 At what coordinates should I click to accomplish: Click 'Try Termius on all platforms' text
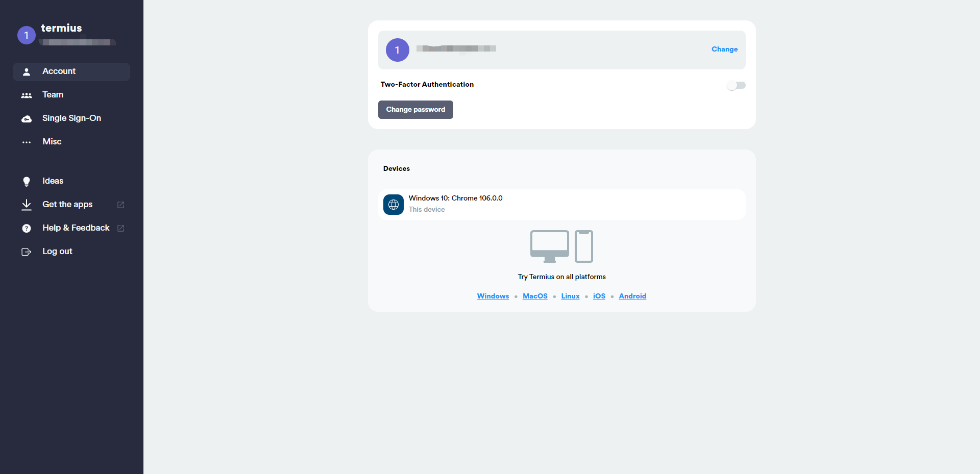[562, 277]
